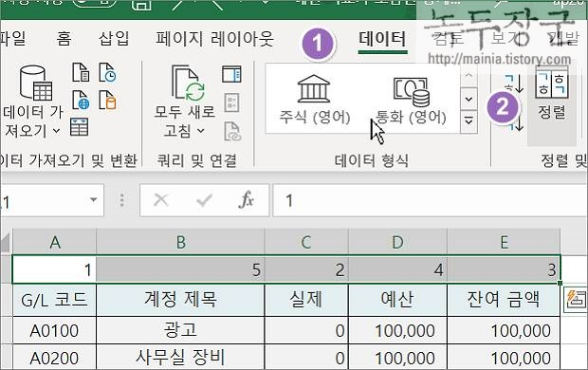This screenshot has width=588, height=370.
Task: Select 주식 (영어) stocks data type
Action: 314,100
